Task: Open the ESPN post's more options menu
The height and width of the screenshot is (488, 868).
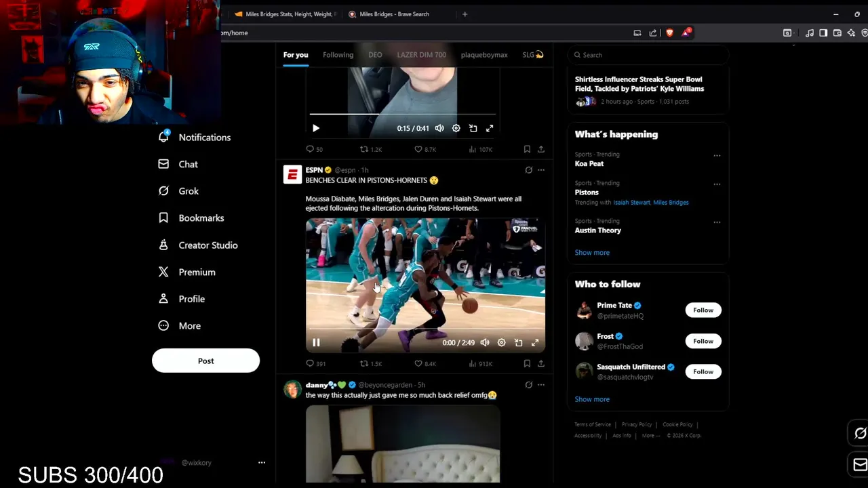Action: (541, 170)
